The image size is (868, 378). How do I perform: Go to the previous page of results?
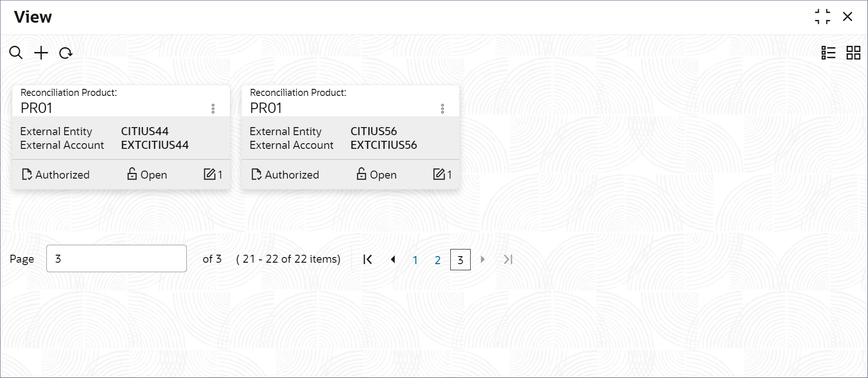point(393,259)
